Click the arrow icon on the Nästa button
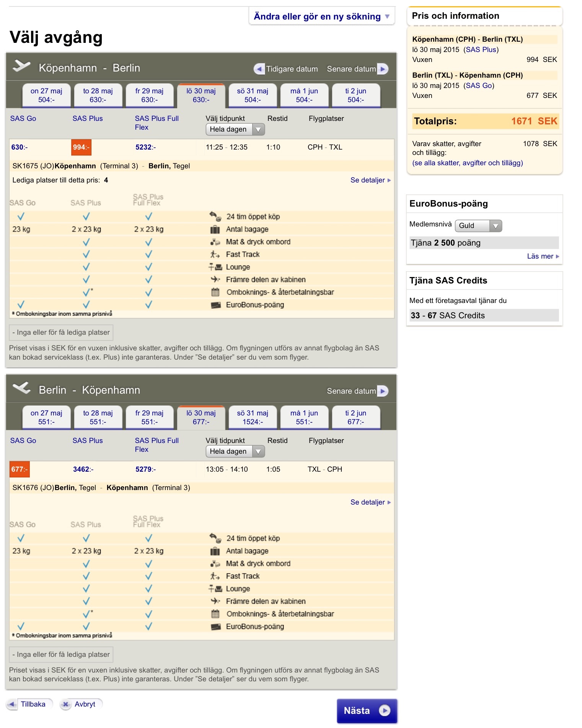 [x=384, y=710]
